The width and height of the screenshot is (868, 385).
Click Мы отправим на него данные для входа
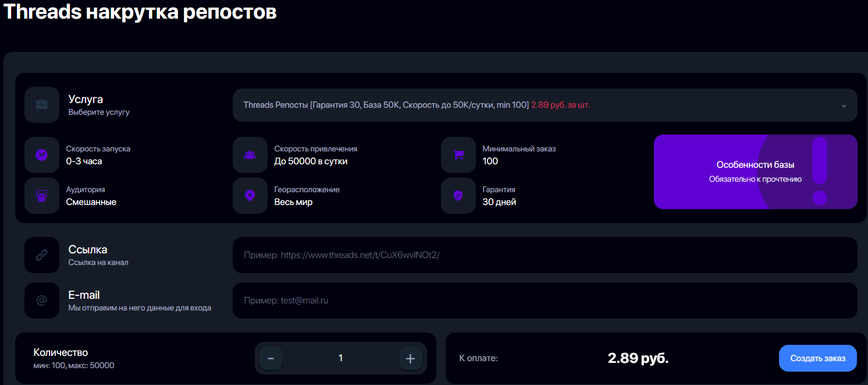click(x=140, y=308)
